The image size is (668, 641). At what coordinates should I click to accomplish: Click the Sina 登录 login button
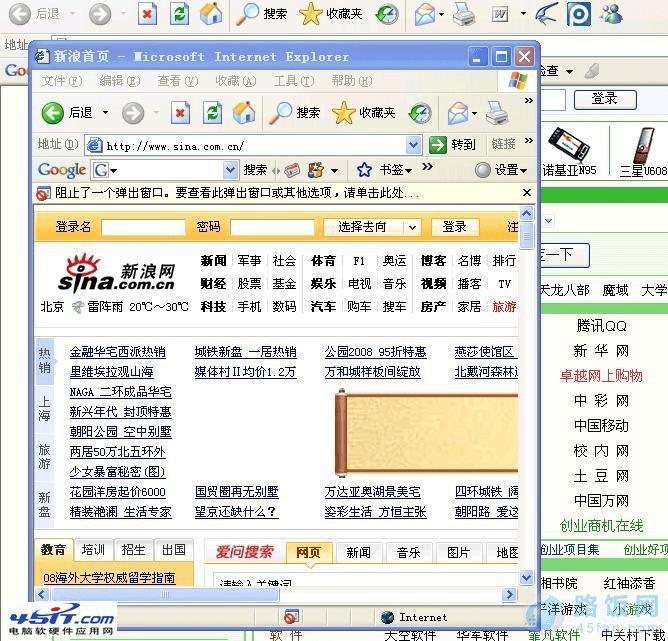(x=455, y=227)
